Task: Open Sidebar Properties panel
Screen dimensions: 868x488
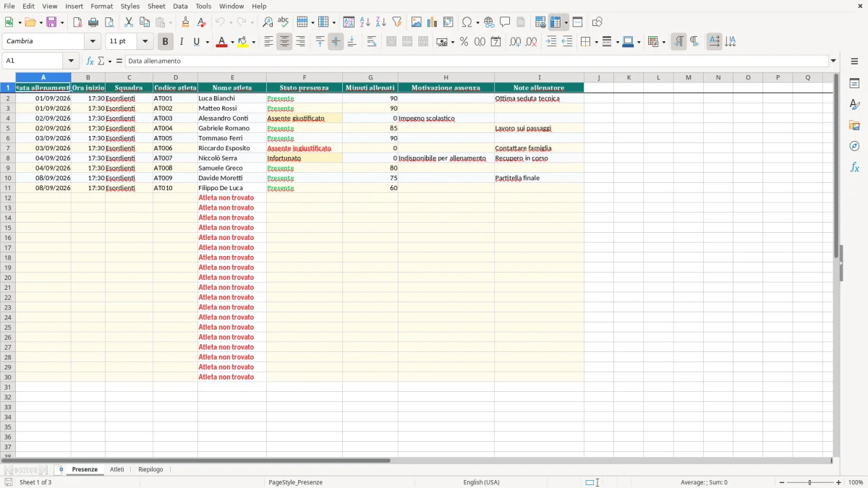Action: pos(854,84)
